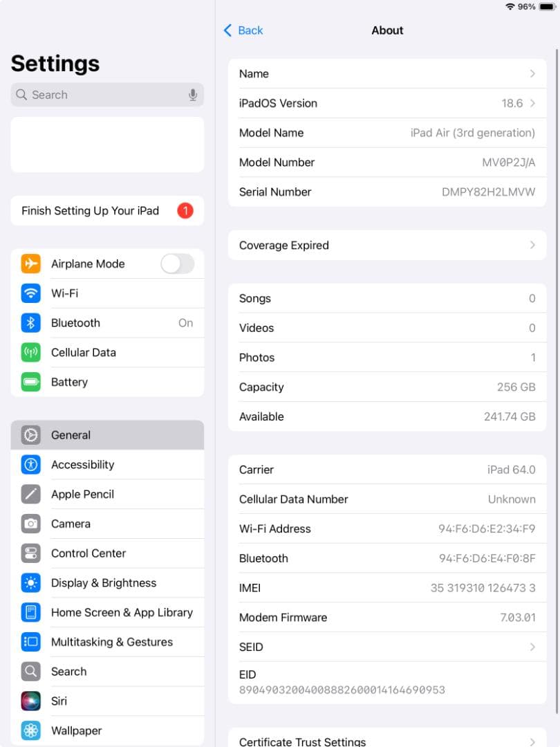Tap model number MV0P2J/A
The height and width of the screenshot is (747, 560).
click(509, 163)
